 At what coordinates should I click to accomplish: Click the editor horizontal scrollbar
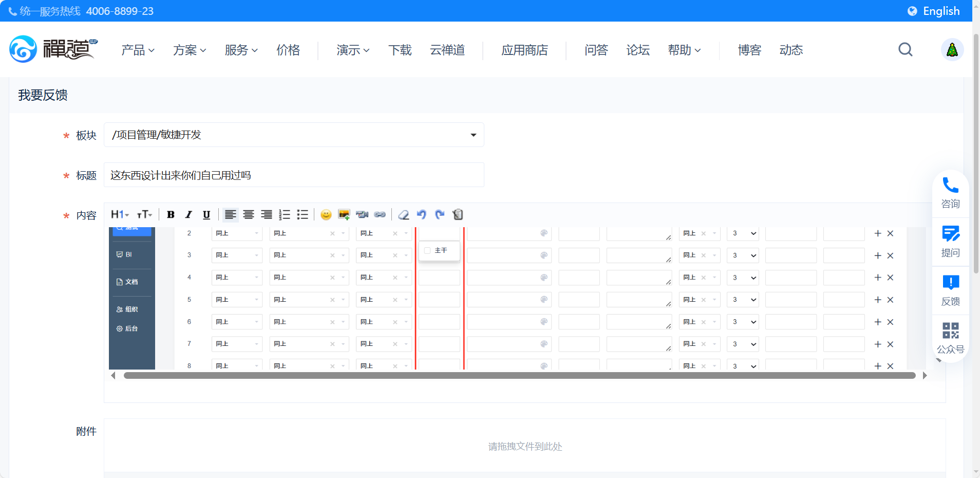tap(520, 376)
